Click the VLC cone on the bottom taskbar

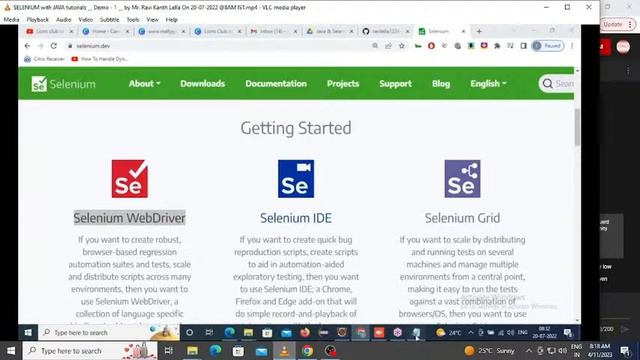click(284, 351)
